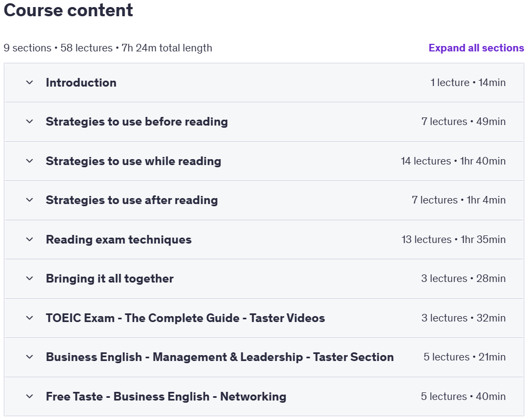Click the '5 lectures • 40min' text
Image resolution: width=527 pixels, height=420 pixels.
(463, 397)
